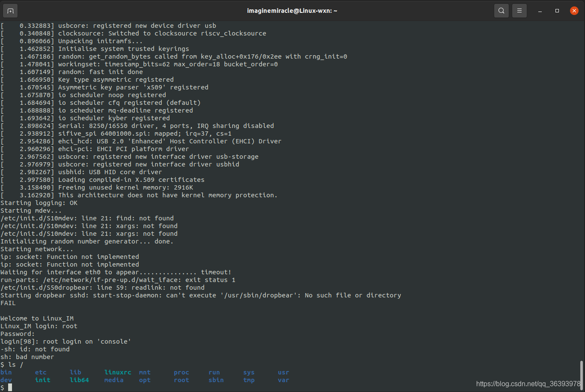Click the 'login[98]: root login' line
Viewport: 585px width, 392px height.
[66, 342]
